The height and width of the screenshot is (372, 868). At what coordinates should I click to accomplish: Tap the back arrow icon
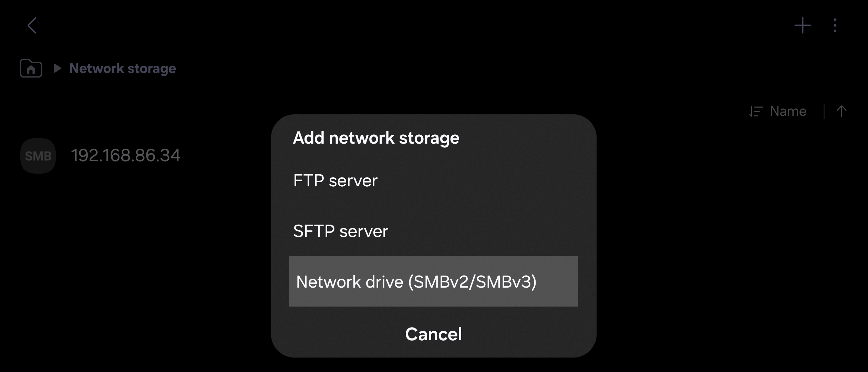click(32, 25)
